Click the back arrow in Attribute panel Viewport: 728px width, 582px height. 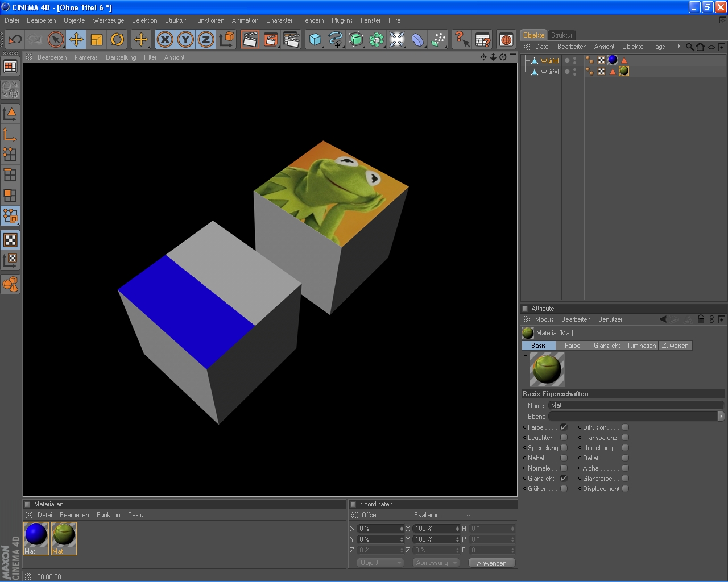pyautogui.click(x=663, y=319)
